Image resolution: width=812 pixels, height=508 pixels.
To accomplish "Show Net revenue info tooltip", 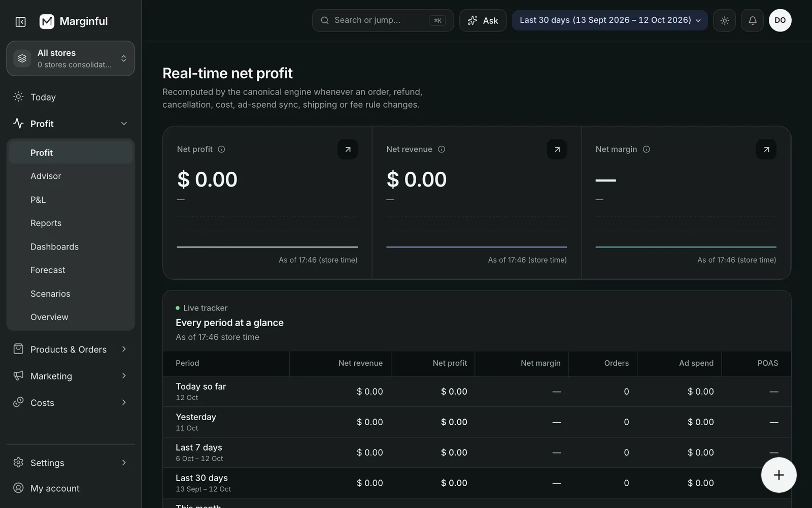I will coord(442,149).
